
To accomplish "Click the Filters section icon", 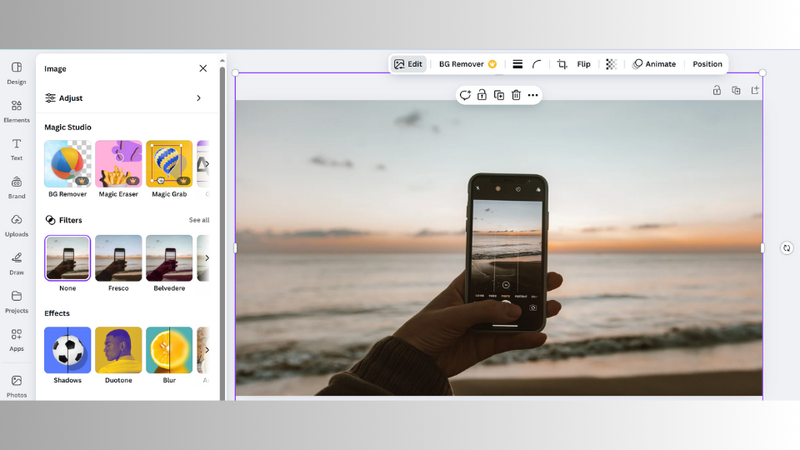I will click(50, 220).
